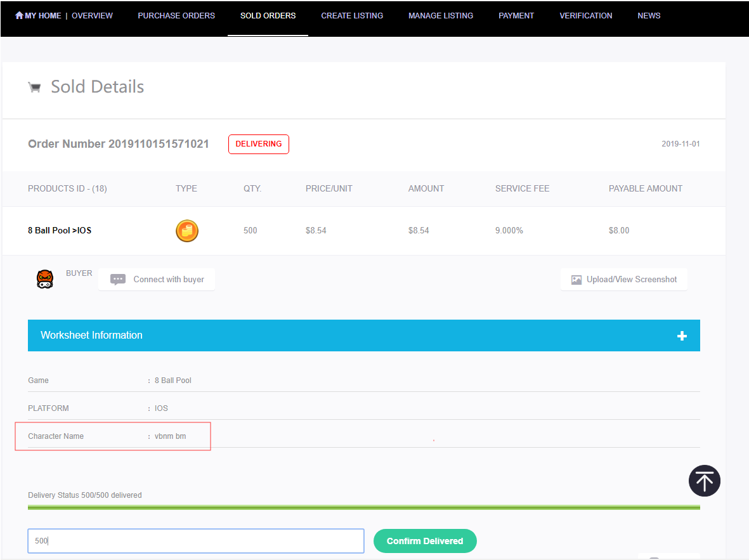The width and height of the screenshot is (749, 560).
Task: Expand Worksheet Information with plus icon
Action: 682,336
